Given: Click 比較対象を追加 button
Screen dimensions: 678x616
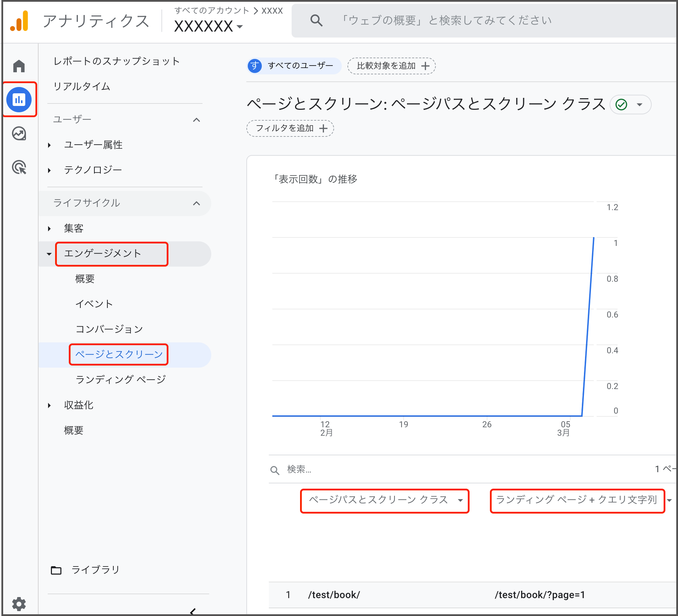Looking at the screenshot, I should point(391,66).
